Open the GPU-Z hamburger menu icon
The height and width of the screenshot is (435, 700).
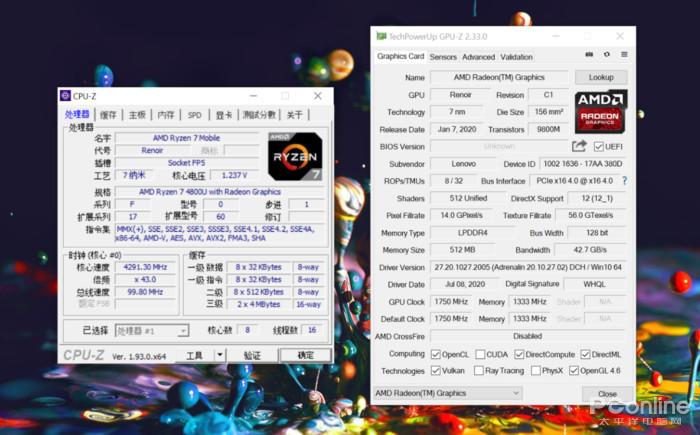624,54
